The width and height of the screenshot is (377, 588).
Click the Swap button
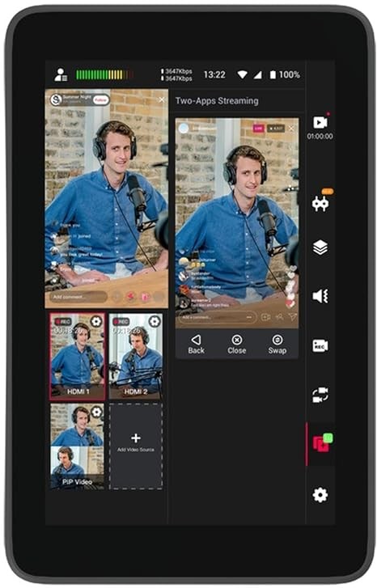click(277, 345)
